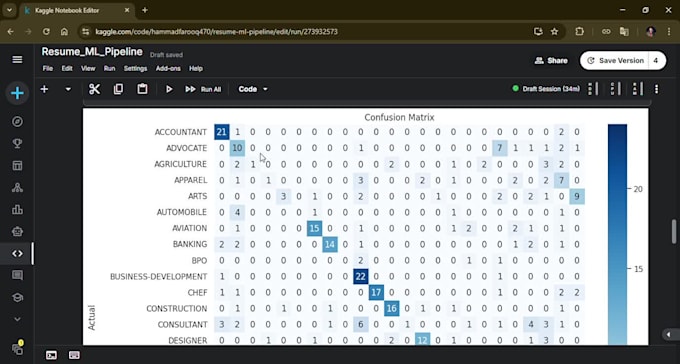This screenshot has width=680, height=364.
Task: Click the CHEF row cell value 17
Action: pyautogui.click(x=376, y=292)
